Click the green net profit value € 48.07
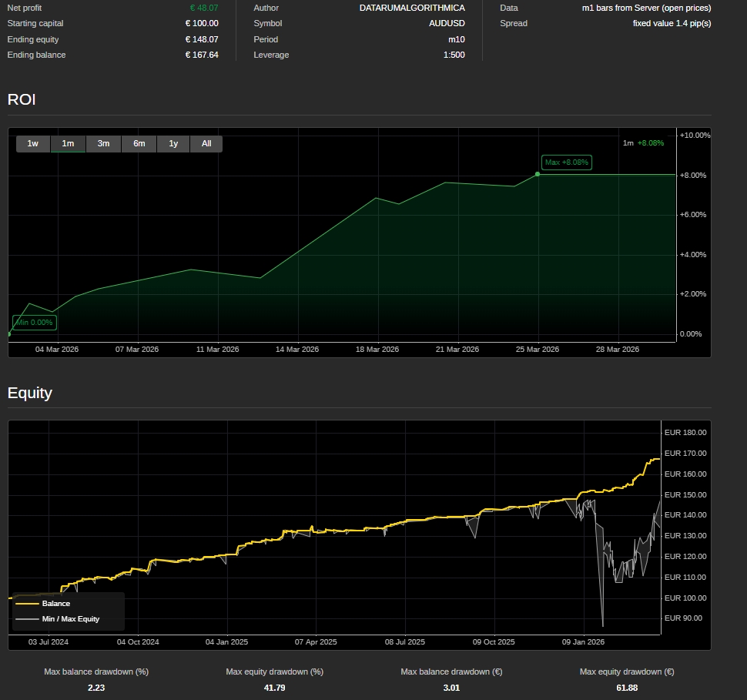 tap(203, 8)
